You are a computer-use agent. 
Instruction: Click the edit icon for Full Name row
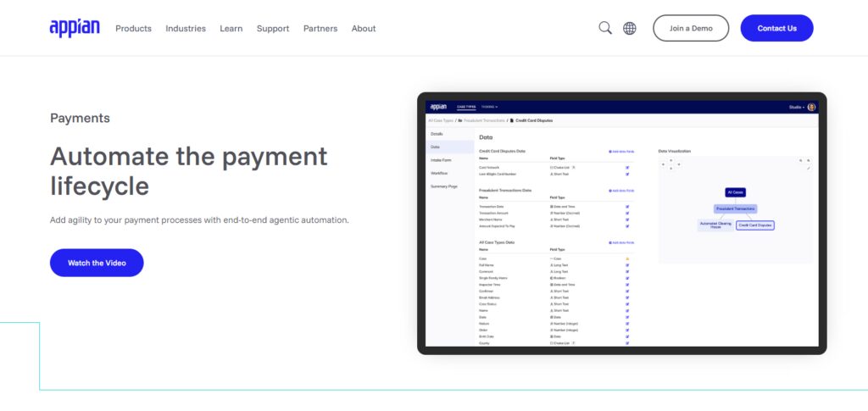click(x=627, y=265)
